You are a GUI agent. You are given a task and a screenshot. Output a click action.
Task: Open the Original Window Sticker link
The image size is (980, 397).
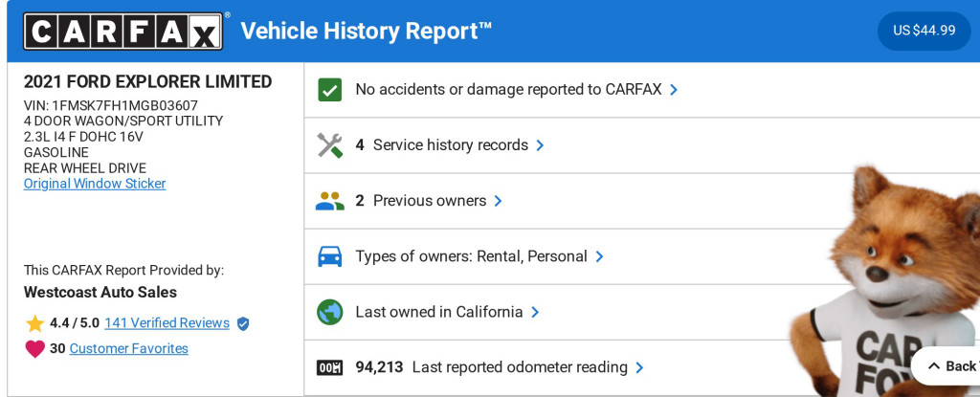(x=95, y=184)
